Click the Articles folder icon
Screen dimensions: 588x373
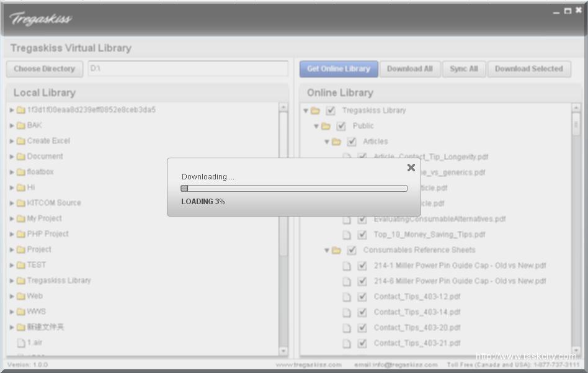pos(336,142)
